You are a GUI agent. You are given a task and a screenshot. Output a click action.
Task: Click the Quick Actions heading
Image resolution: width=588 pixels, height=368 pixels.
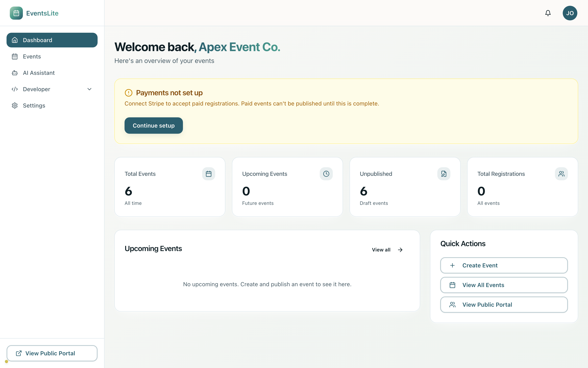(463, 244)
